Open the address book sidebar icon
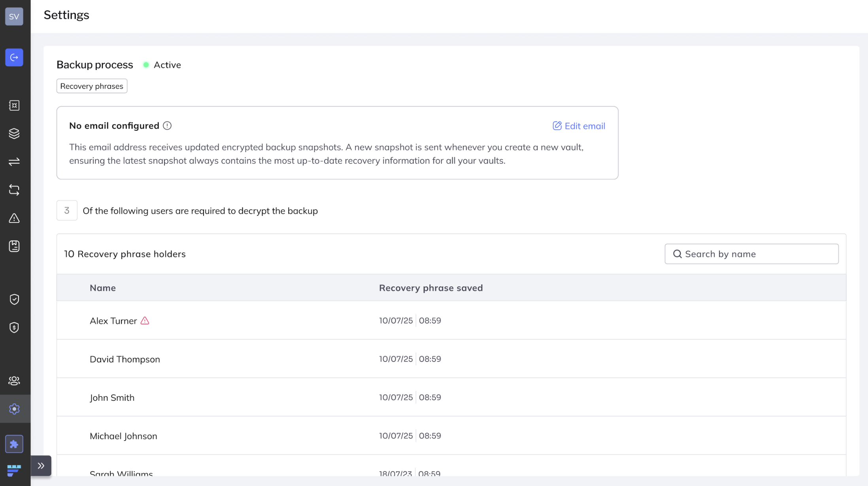This screenshot has height=486, width=868. [14, 246]
